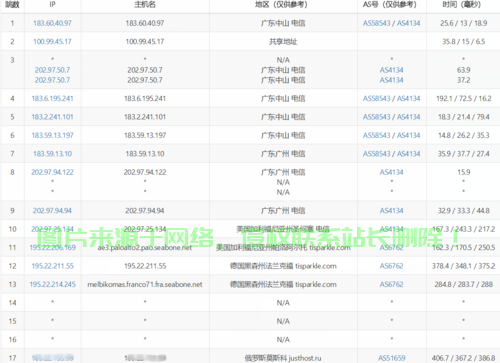Select time value 406.7 / 367.2 / 386.8
The height and width of the screenshot is (363, 500).
pos(463,358)
